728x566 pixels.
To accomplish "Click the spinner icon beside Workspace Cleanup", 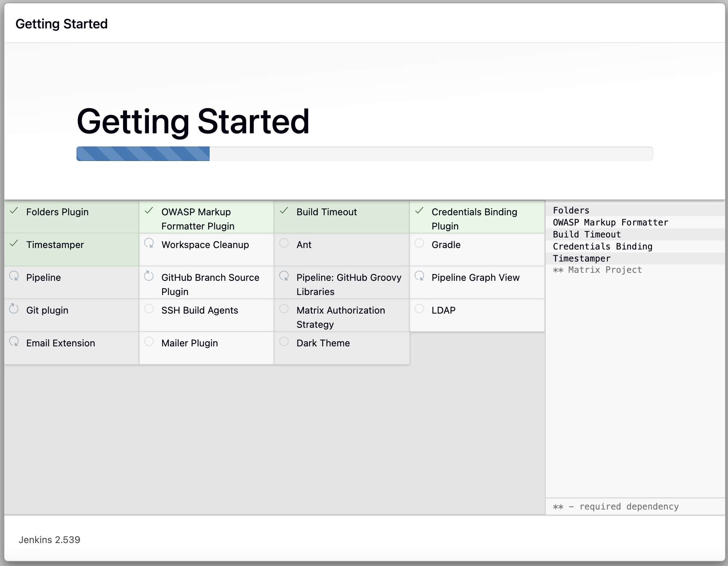I will (x=149, y=243).
